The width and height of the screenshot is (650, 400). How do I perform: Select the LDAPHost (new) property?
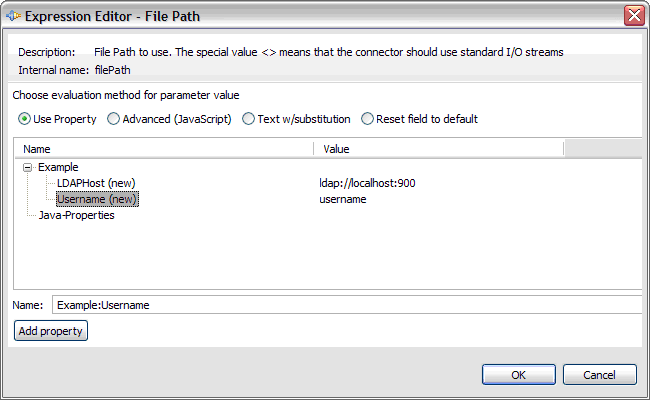[96, 183]
